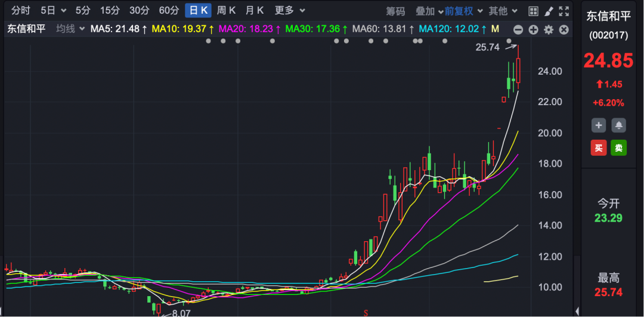Set a price alert with bell icon
Viewport: 644px width, 317px height.
619,125
